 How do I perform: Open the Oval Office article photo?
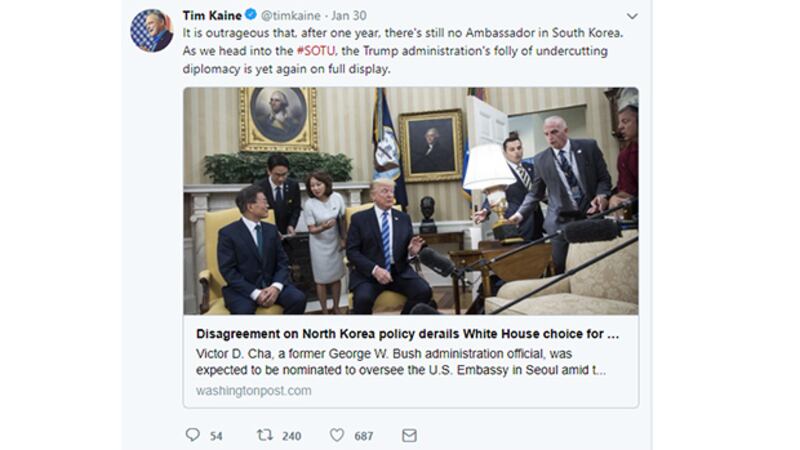pos(411,201)
